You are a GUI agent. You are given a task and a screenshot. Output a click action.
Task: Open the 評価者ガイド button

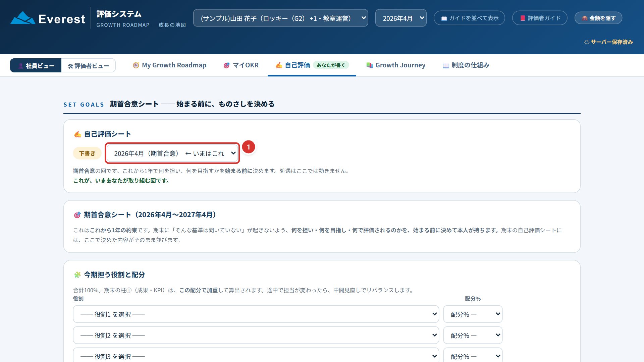tap(540, 18)
